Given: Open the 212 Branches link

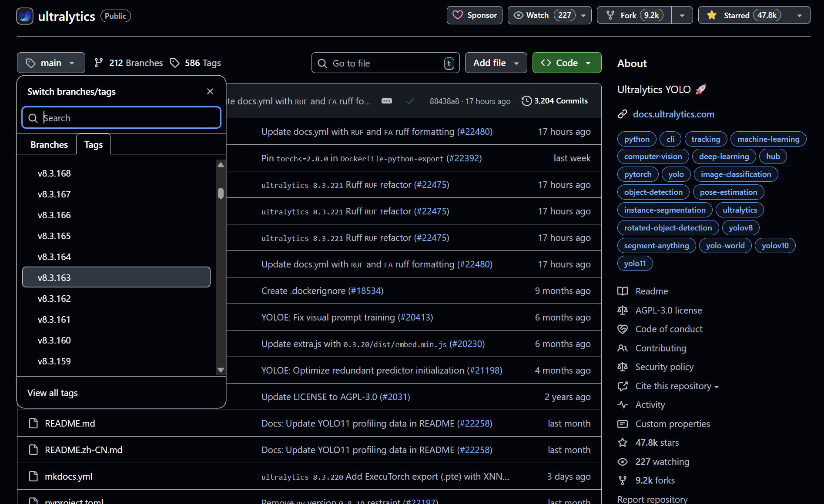Looking at the screenshot, I should [x=129, y=63].
